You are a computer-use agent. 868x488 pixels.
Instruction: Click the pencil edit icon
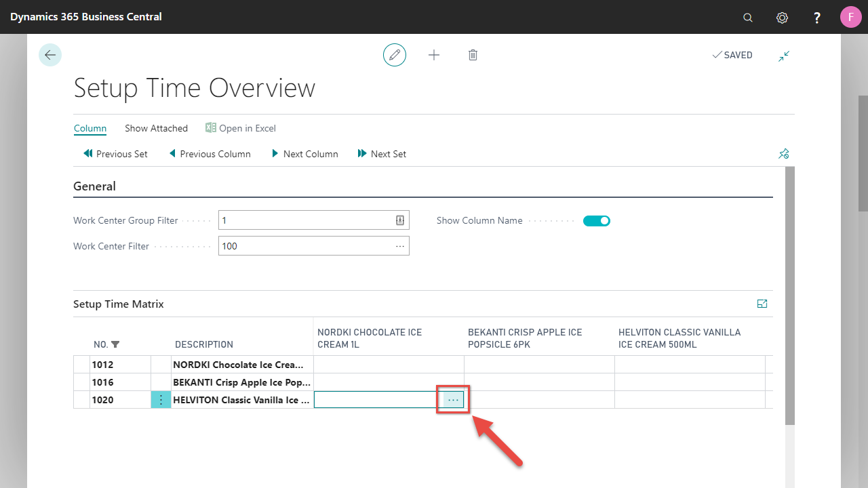click(x=395, y=55)
